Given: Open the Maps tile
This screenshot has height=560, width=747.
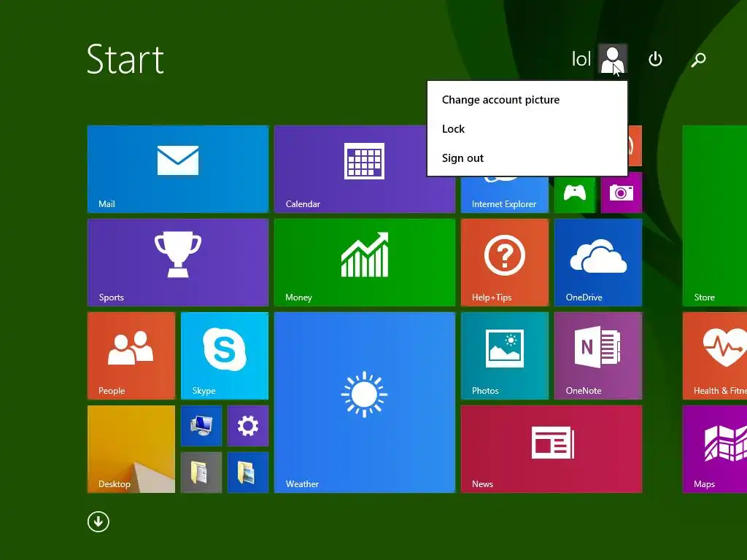Looking at the screenshot, I should [x=715, y=449].
